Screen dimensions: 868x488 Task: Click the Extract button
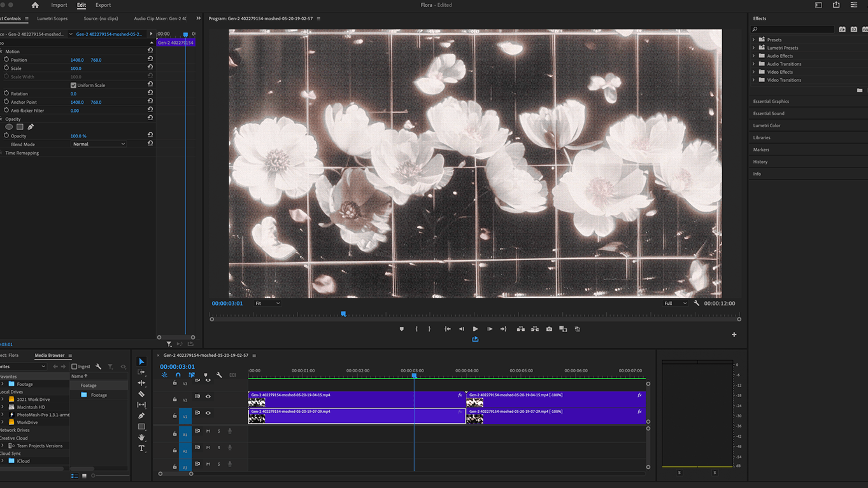[535, 329]
